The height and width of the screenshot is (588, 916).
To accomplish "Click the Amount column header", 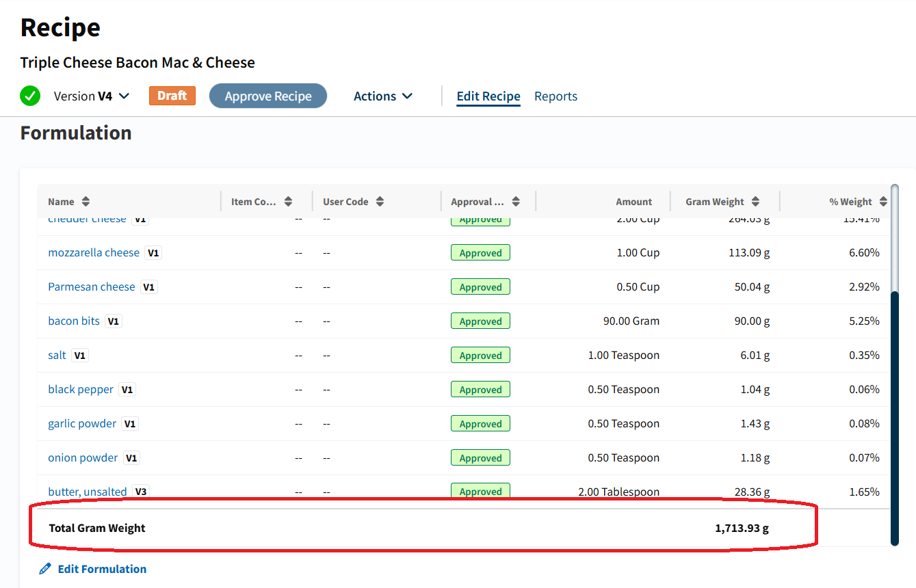I will point(633,202).
